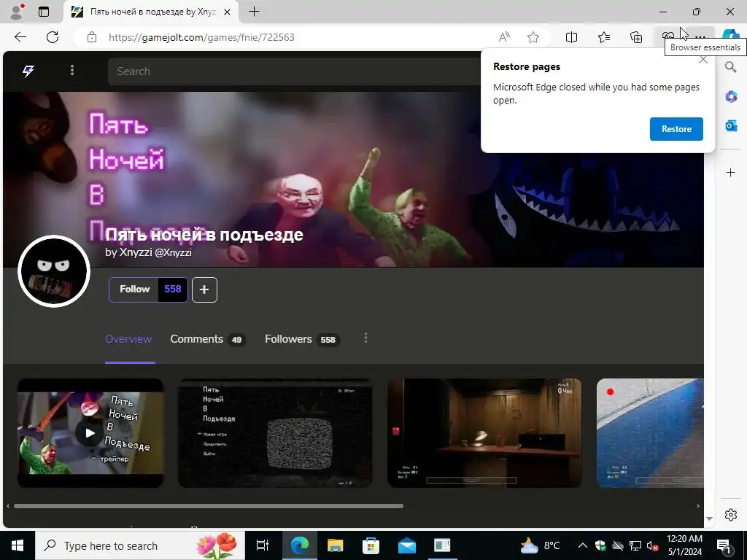747x560 pixels.
Task: Click the media horizontal scrollbar thumb
Action: coord(209,506)
